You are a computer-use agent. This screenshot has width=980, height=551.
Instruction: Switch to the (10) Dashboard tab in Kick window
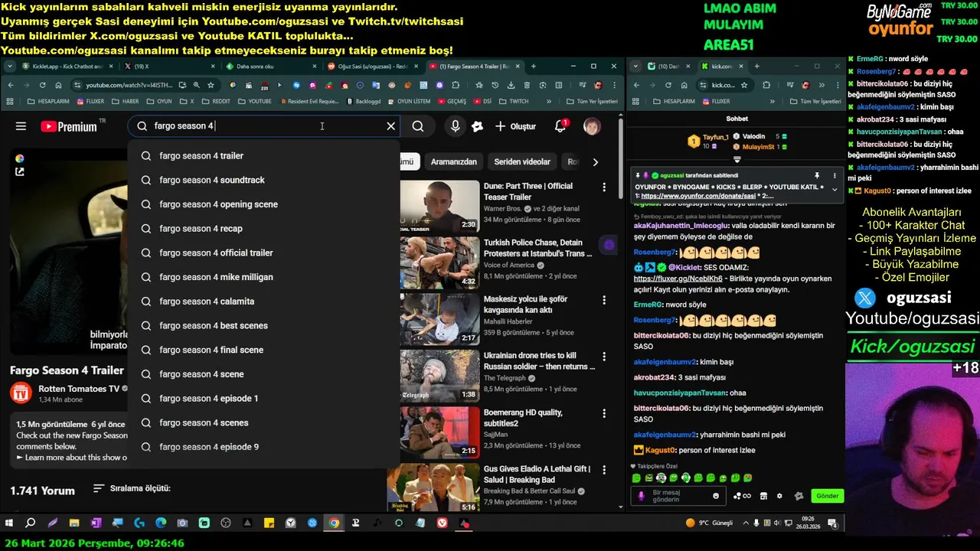tap(668, 67)
